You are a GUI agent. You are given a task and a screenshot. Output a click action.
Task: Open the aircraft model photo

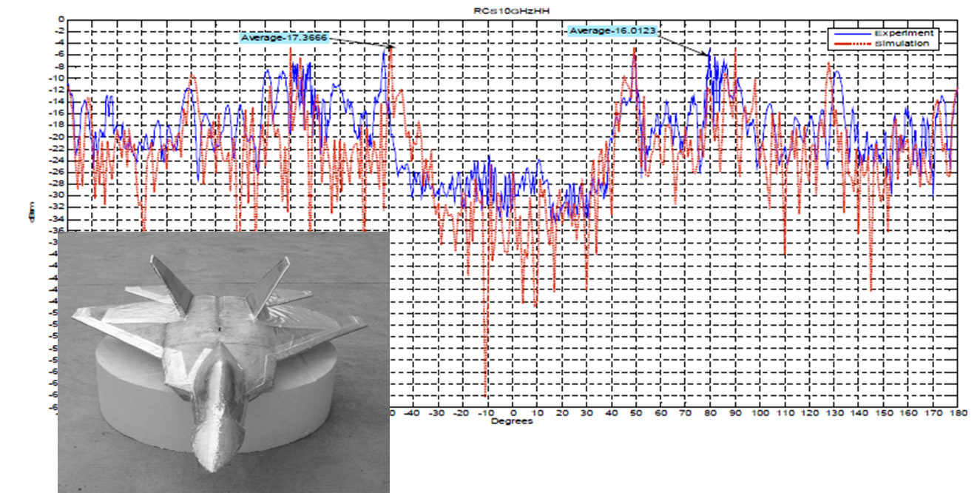223,361
